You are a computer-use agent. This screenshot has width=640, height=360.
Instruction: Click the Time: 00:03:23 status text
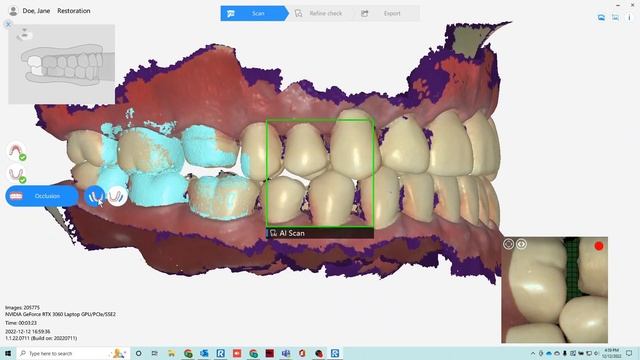(x=21, y=323)
